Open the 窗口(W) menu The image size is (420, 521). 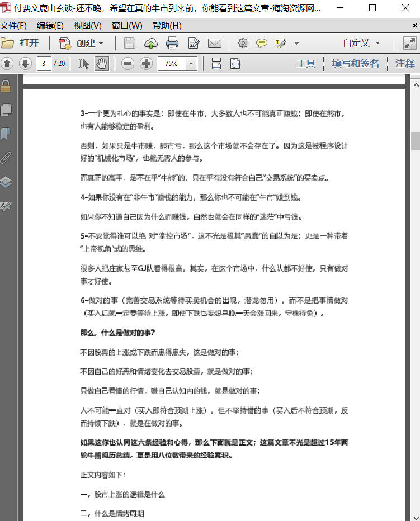click(127, 26)
